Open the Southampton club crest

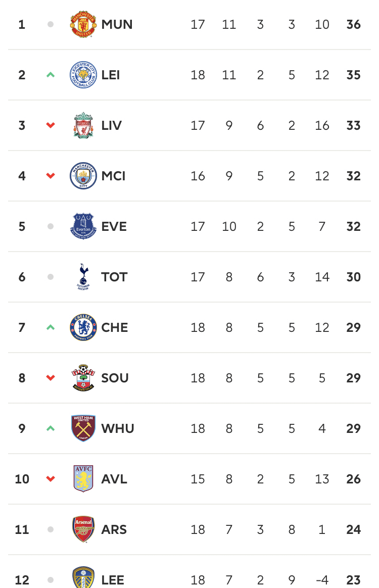pyautogui.click(x=83, y=378)
